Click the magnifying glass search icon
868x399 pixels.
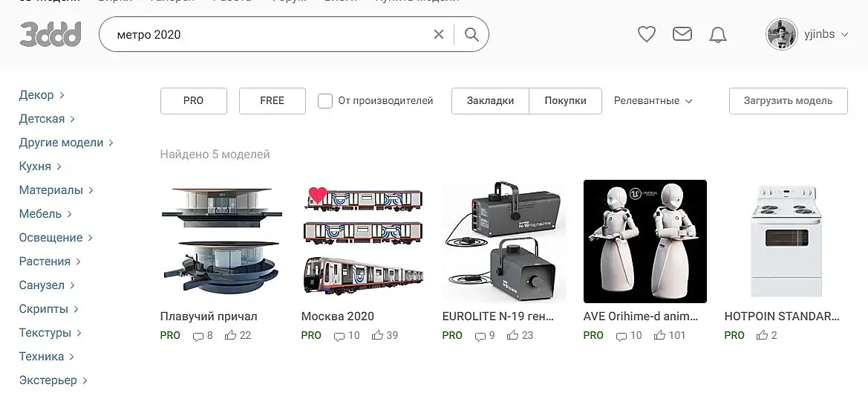pos(471,34)
